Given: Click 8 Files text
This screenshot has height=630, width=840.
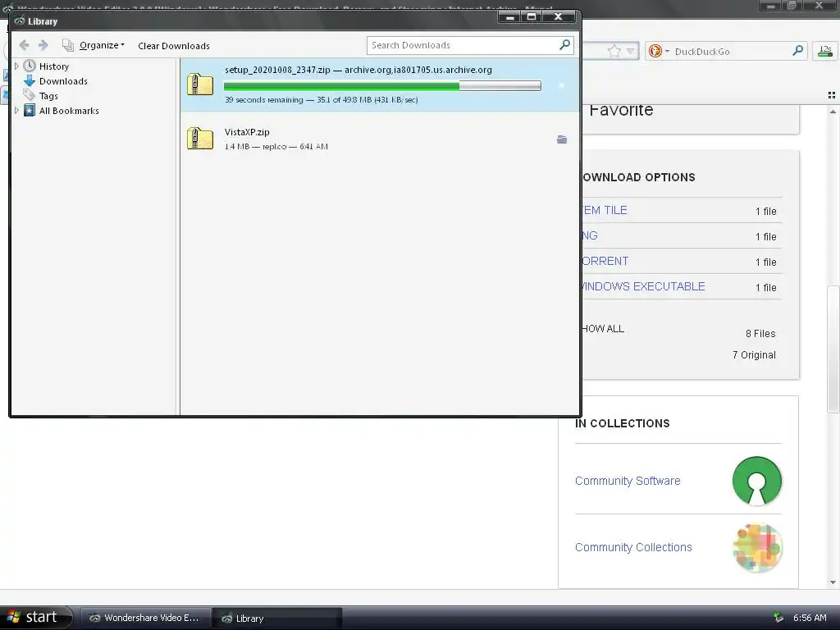Looking at the screenshot, I should coord(760,334).
